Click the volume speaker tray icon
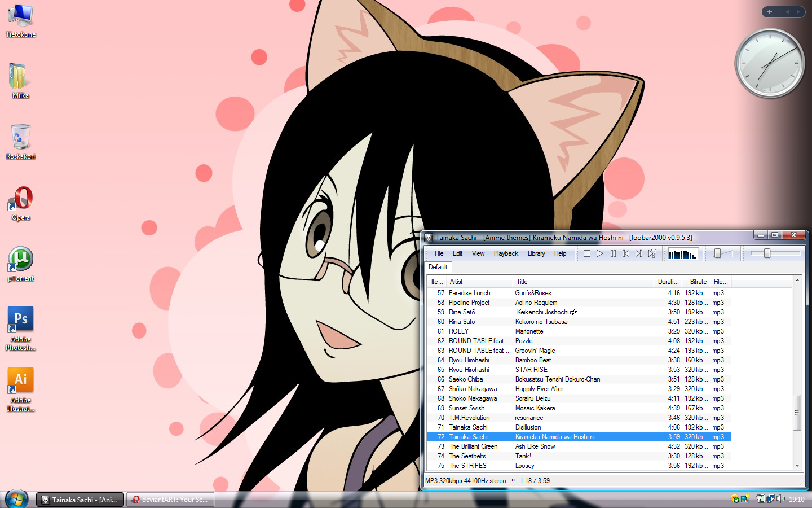The height and width of the screenshot is (508, 812). [x=780, y=498]
